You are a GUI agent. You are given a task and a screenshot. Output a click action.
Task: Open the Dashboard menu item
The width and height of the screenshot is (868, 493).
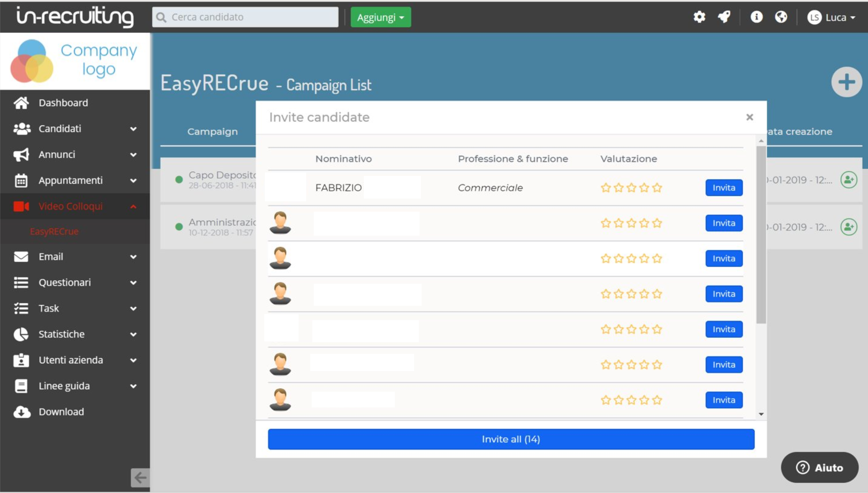point(75,103)
